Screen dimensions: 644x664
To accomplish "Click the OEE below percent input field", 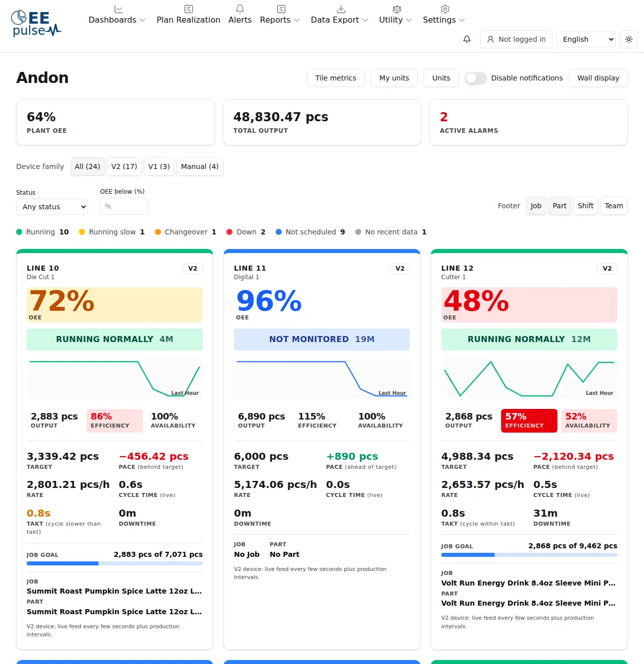I will pyautogui.click(x=124, y=206).
